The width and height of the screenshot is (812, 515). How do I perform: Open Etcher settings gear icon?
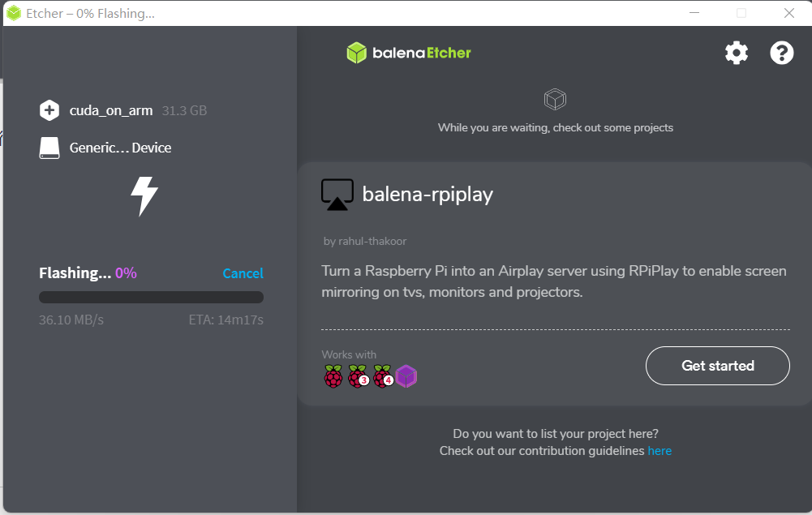coord(737,53)
